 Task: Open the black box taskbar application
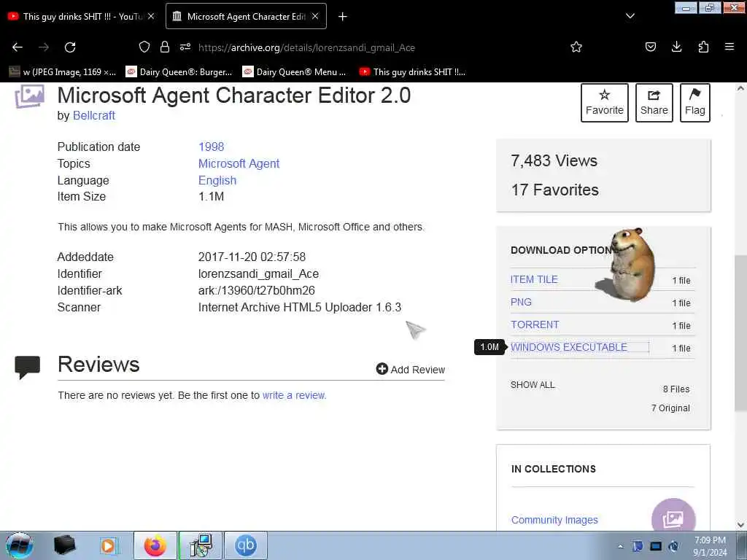[x=65, y=545]
